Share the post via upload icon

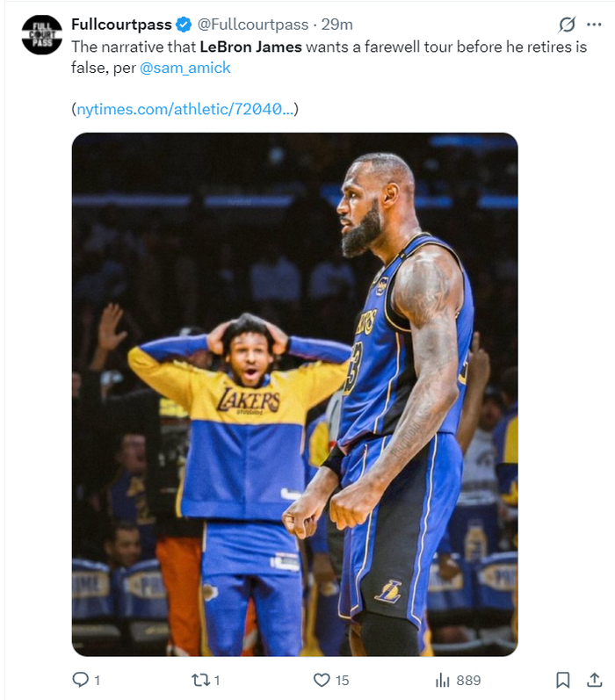click(595, 680)
